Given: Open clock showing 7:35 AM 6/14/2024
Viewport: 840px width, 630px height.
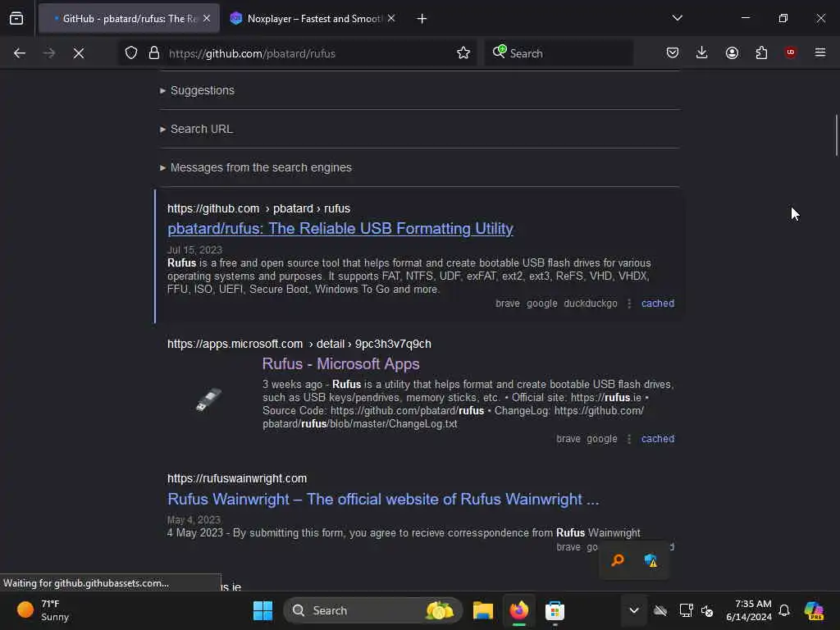Looking at the screenshot, I should (749, 610).
